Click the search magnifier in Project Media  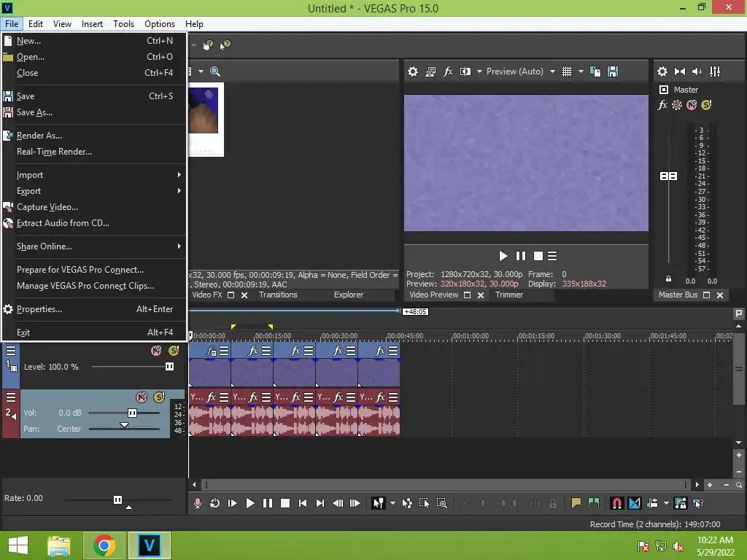pyautogui.click(x=215, y=71)
